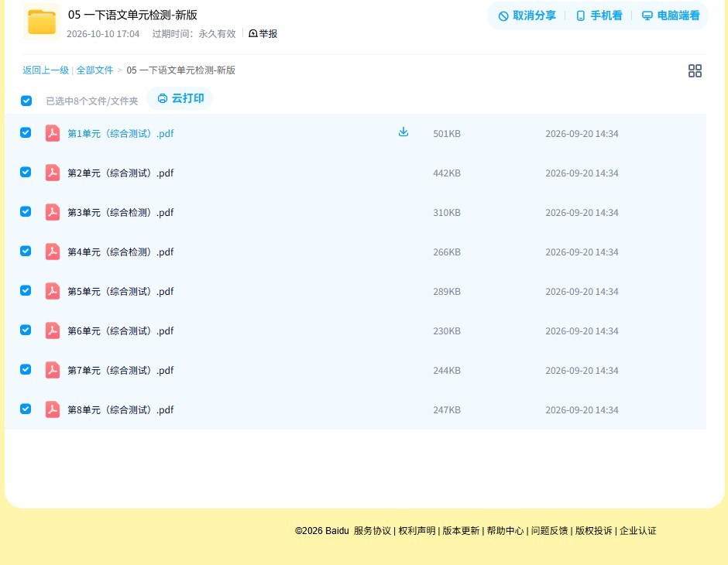Download 第1单元 file via download icon
The width and height of the screenshot is (728, 565).
[x=403, y=132]
